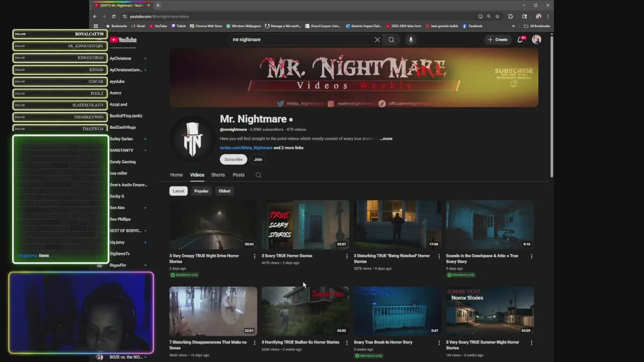Open options menu for Night Drive Horror Stories video
644x362 pixels.
(255, 256)
